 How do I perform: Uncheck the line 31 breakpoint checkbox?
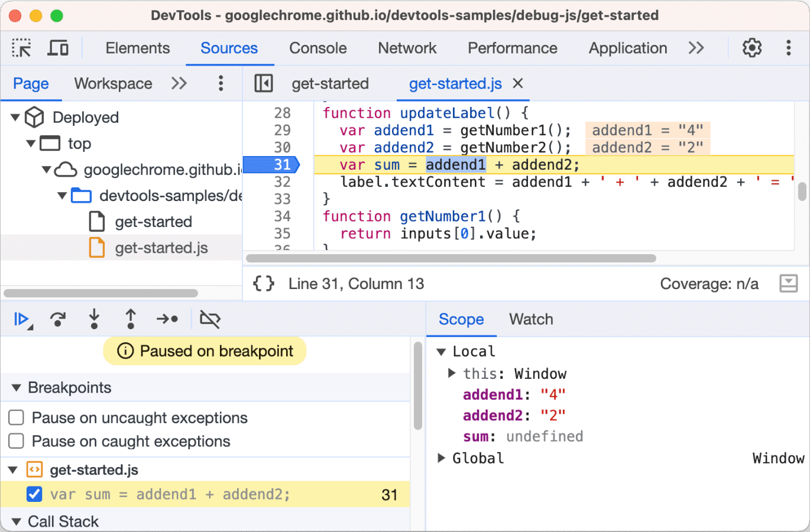pyautogui.click(x=34, y=494)
